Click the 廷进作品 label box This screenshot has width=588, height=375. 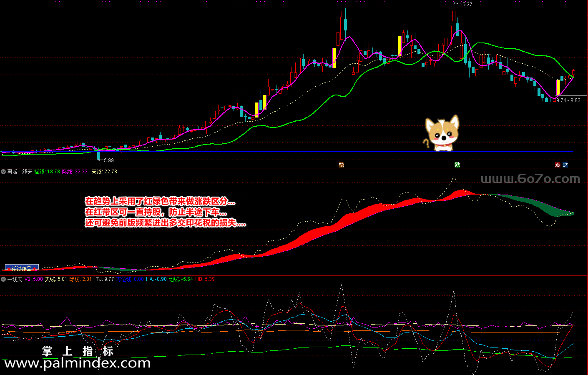[x=22, y=268]
